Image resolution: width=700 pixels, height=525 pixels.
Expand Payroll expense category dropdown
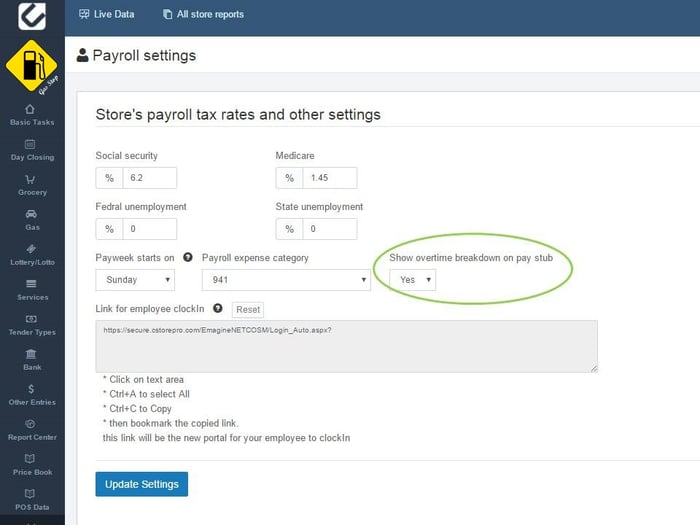pyautogui.click(x=286, y=280)
